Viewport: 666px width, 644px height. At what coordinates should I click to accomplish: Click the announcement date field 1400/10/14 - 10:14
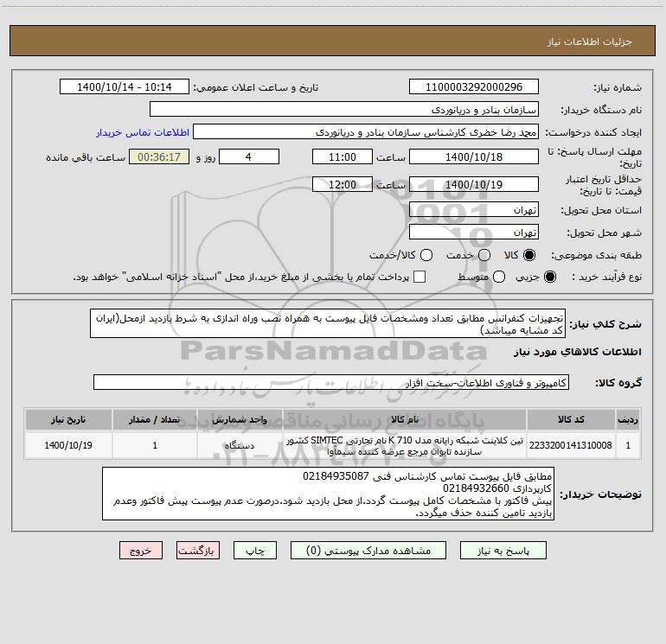pos(125,87)
